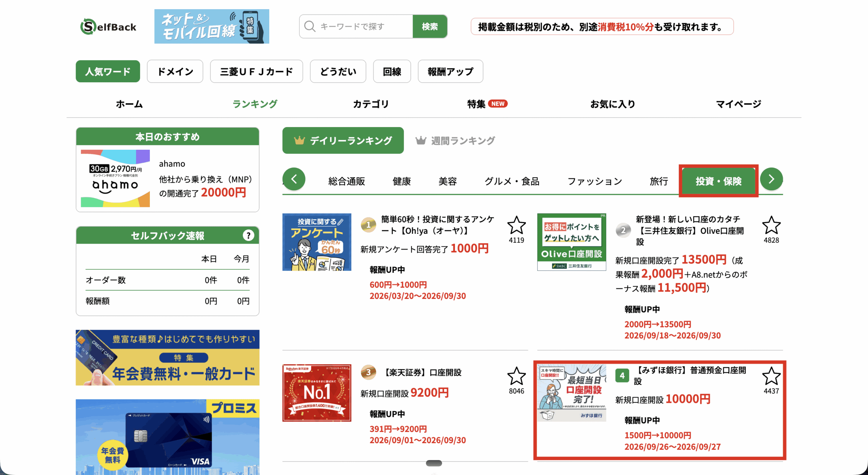Favorite the Oh!ya アンケート offer star
The height and width of the screenshot is (475, 868).
[516, 225]
